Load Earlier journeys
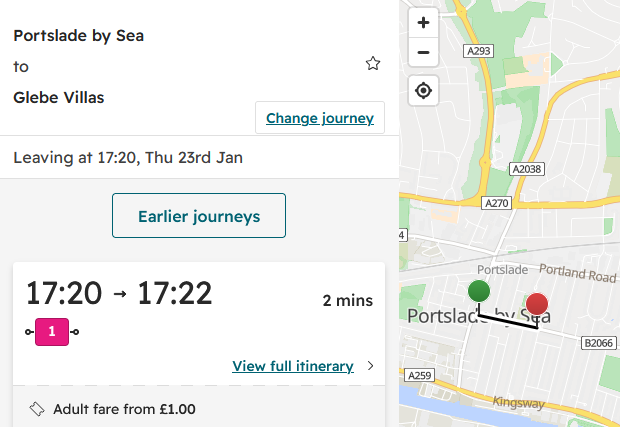 [199, 215]
